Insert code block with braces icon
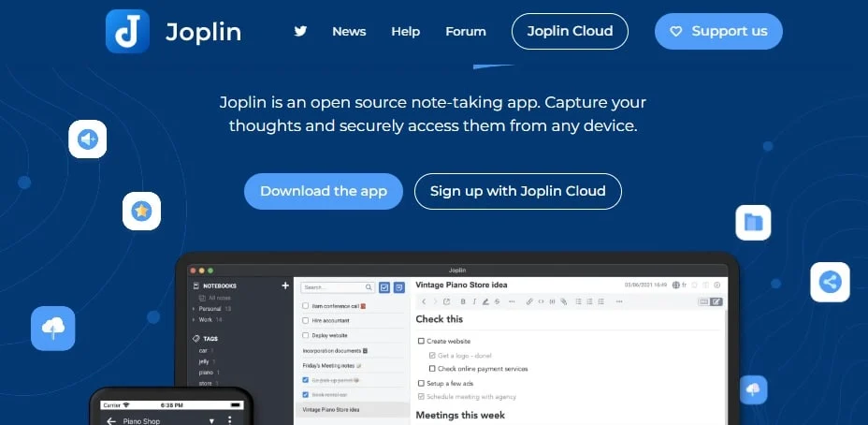The width and height of the screenshot is (868, 425). coord(552,301)
